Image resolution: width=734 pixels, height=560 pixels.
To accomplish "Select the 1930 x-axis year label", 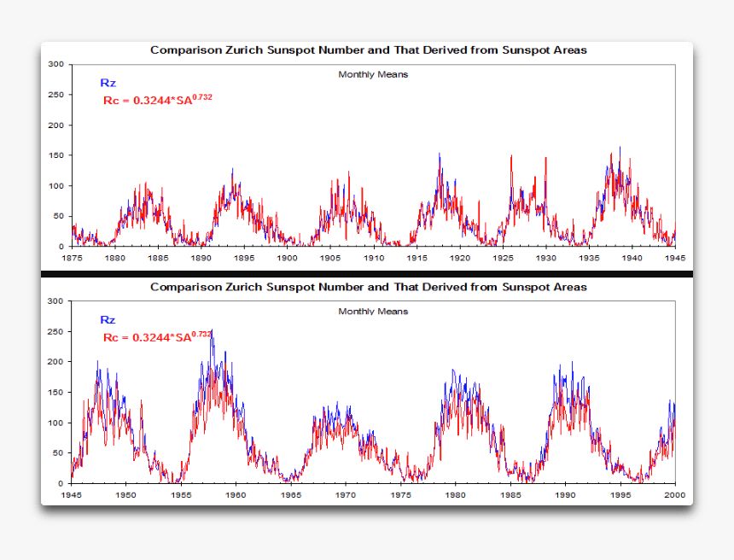I will (546, 258).
